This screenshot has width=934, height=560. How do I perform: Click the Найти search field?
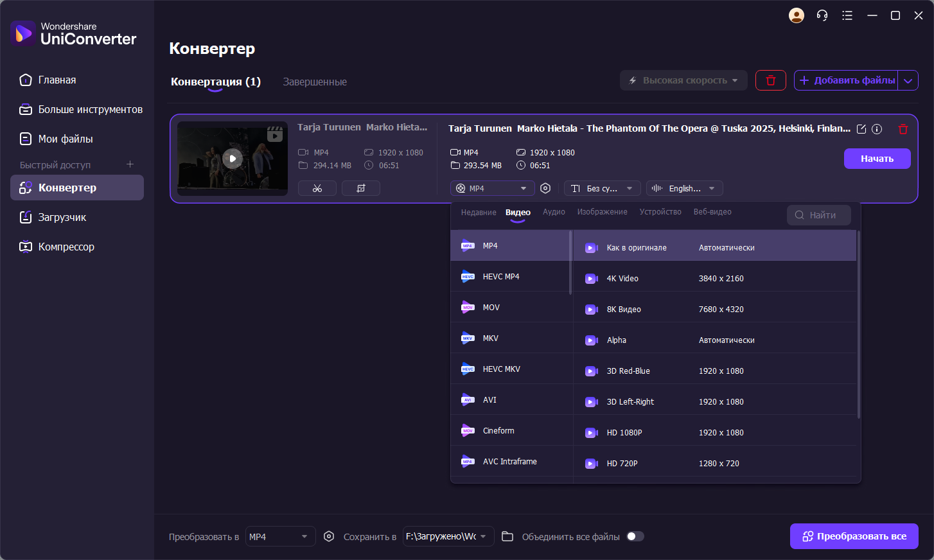click(x=819, y=215)
